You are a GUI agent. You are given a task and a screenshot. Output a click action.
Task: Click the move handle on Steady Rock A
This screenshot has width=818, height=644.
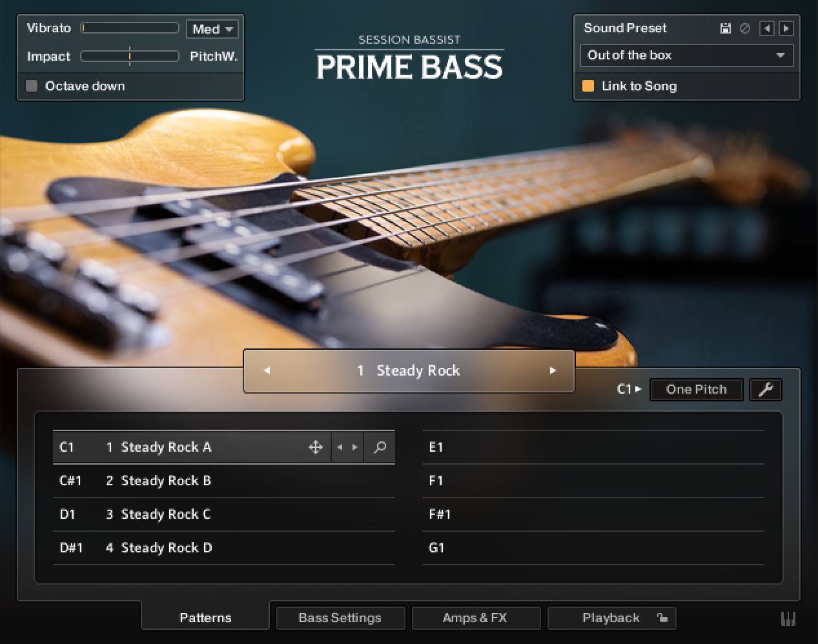click(316, 447)
